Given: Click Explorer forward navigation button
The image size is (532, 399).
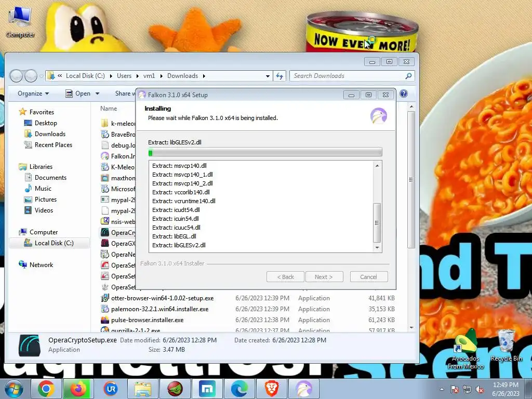Looking at the screenshot, I should pos(31,76).
